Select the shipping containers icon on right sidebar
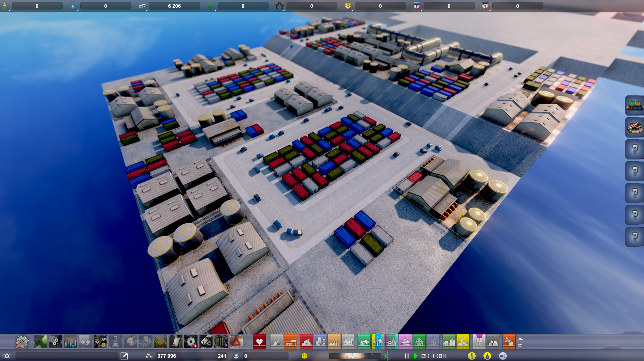 click(x=635, y=105)
